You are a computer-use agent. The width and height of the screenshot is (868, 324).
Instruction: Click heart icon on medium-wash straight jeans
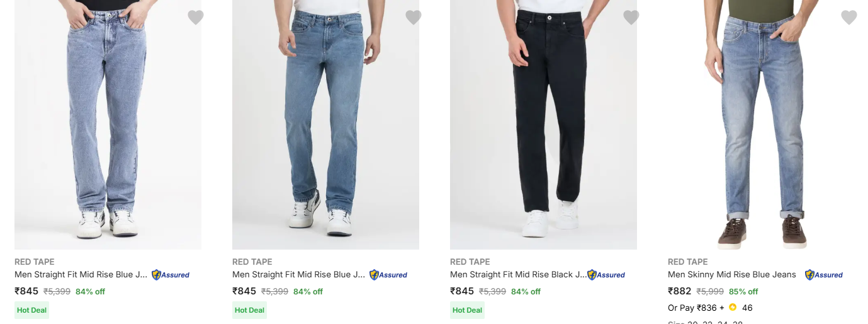(x=414, y=18)
